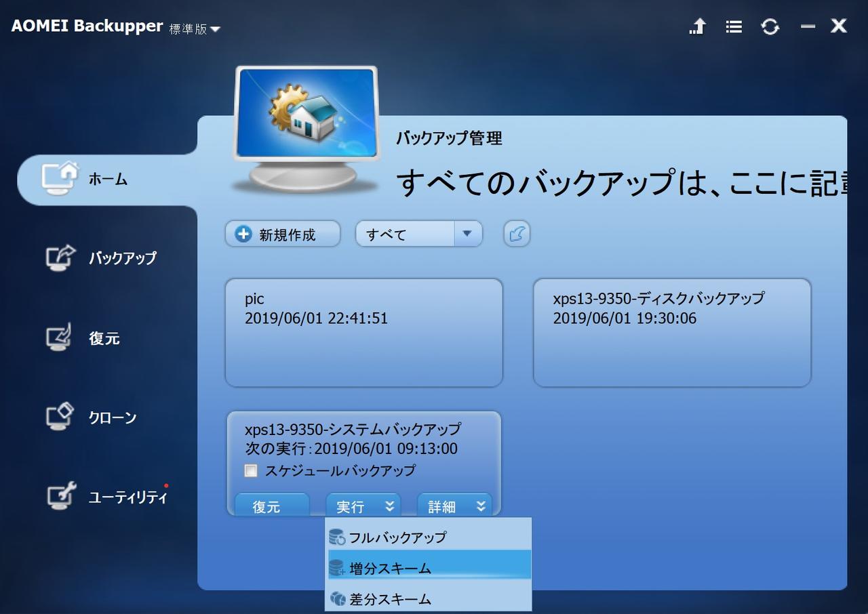Click the 新規作成 button
The width and height of the screenshot is (868, 614).
click(x=283, y=234)
